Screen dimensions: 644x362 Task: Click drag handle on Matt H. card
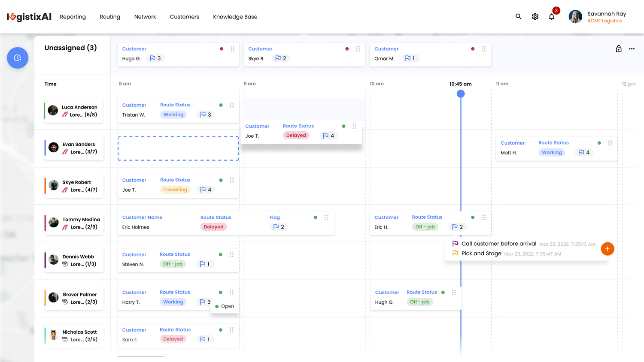[610, 143]
